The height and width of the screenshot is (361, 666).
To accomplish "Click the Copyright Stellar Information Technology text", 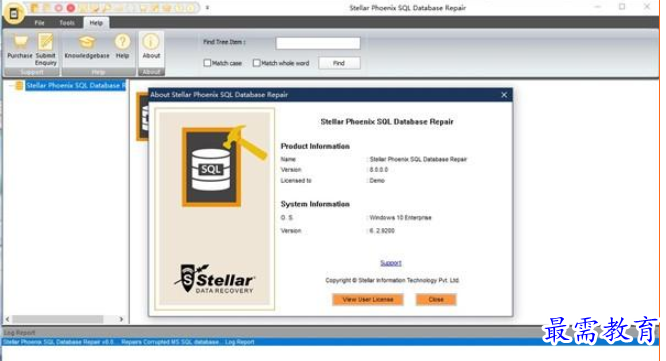I will (392, 280).
